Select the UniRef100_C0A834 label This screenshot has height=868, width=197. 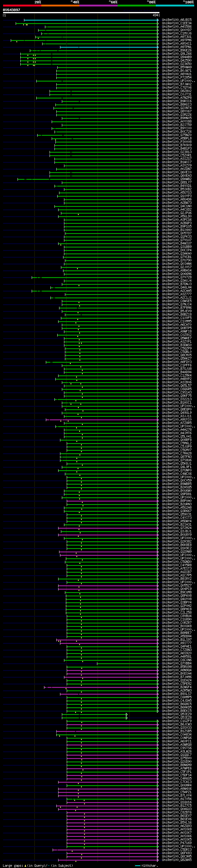coord(177,735)
